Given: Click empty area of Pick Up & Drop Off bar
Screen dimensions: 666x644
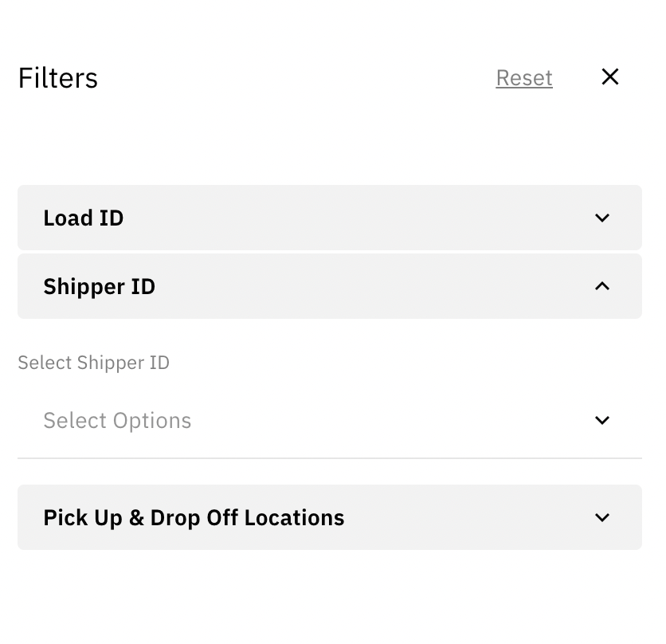Looking at the screenshot, I should pos(470,517).
